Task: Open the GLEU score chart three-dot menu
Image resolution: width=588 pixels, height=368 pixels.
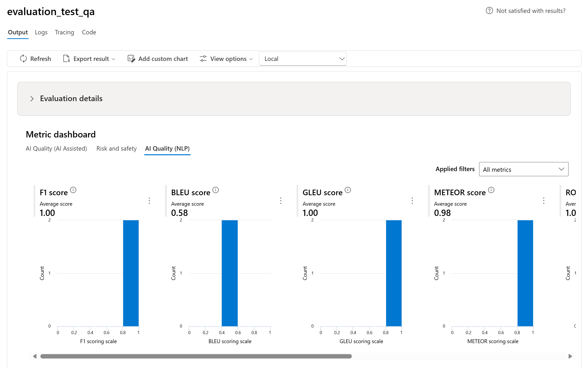Action: pyautogui.click(x=412, y=201)
